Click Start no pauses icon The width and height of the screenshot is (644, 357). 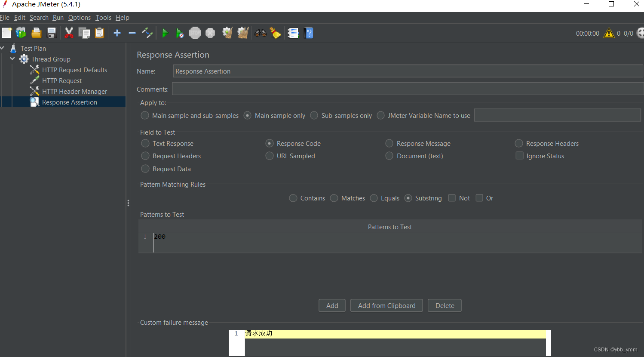coord(180,33)
